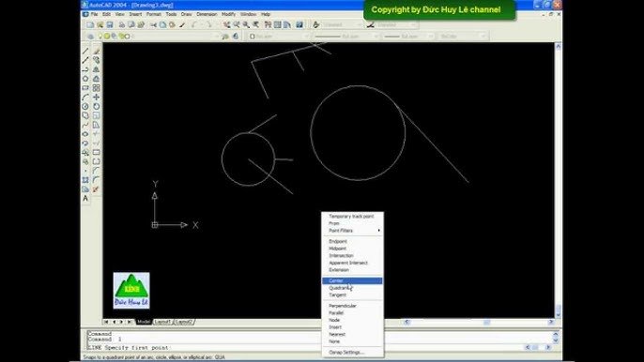Open the Layer Properties Manager icon
Viewport: 644px width, 362px height.
pos(90,37)
